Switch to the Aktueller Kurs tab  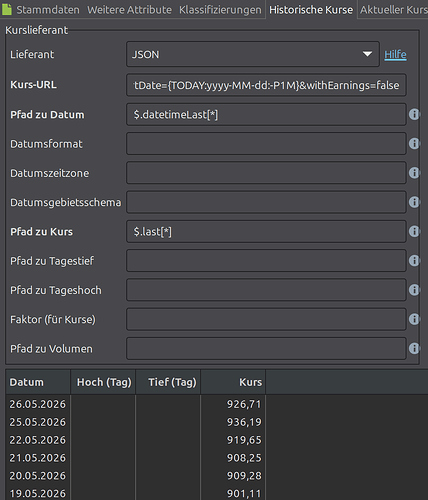394,10
